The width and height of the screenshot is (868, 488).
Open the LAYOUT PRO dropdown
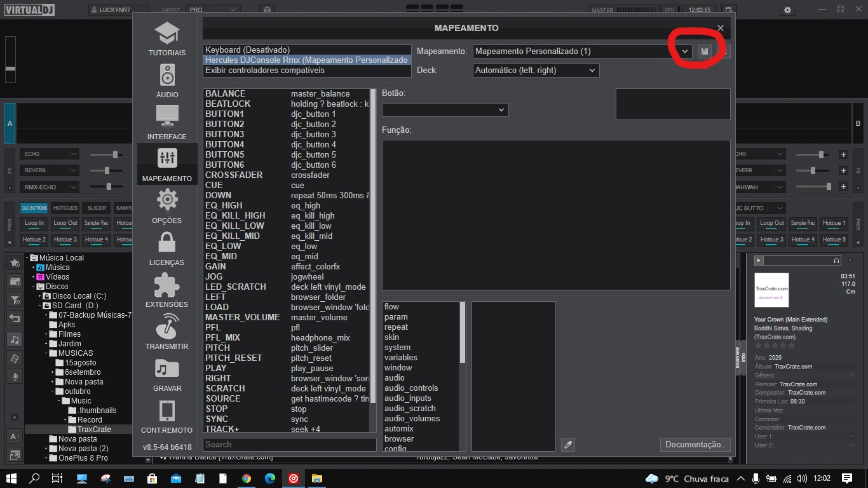pos(213,10)
